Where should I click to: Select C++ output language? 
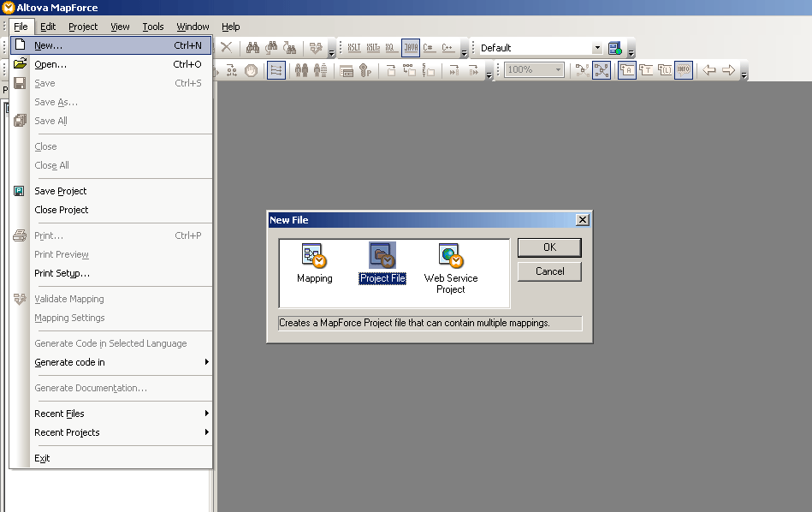click(x=447, y=48)
